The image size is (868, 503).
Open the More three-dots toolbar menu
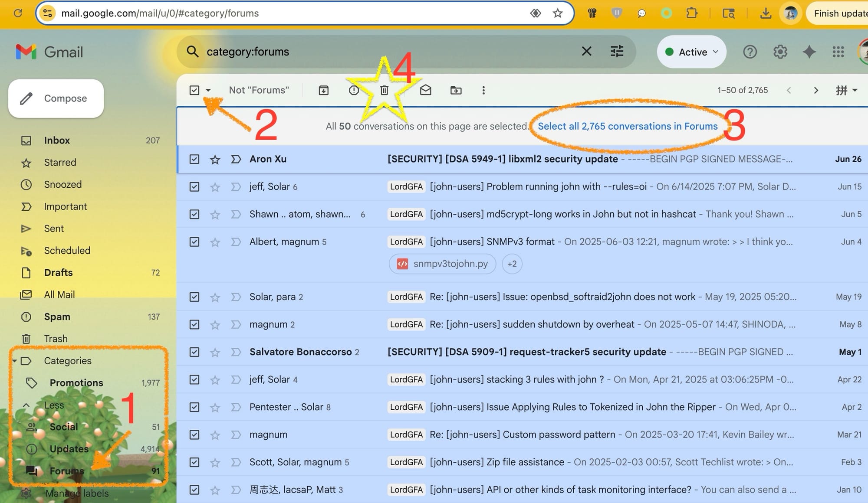click(x=483, y=90)
